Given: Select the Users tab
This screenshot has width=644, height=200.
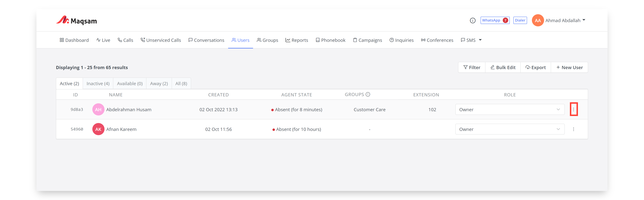Looking at the screenshot, I should [240, 40].
